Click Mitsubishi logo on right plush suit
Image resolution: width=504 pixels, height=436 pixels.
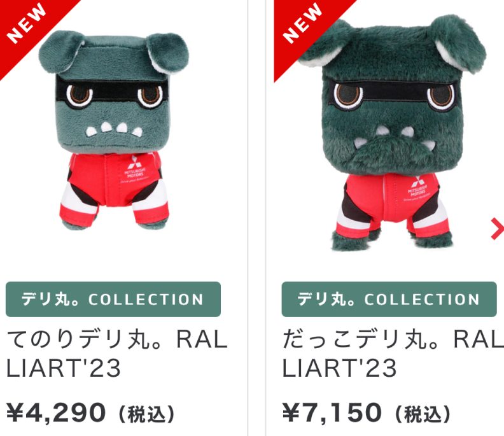click(x=418, y=189)
